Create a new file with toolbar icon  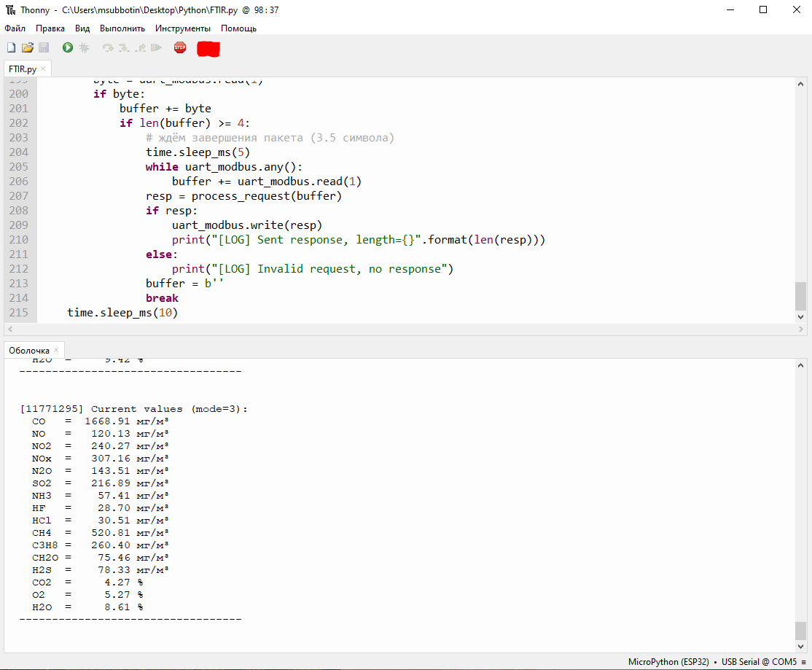pos(11,48)
